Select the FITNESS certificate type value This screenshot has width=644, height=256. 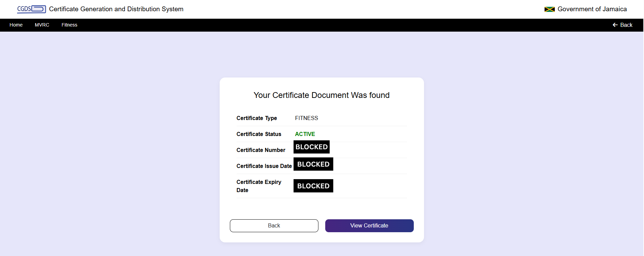coord(307,118)
